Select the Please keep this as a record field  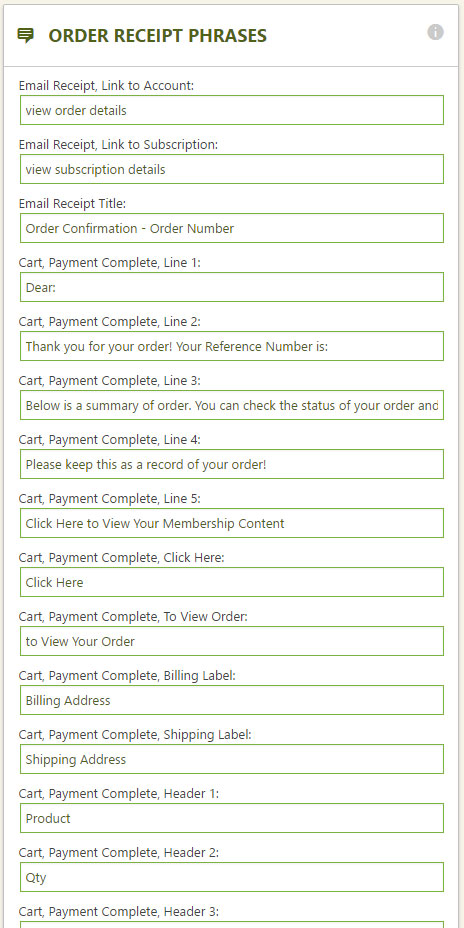[x=232, y=464]
